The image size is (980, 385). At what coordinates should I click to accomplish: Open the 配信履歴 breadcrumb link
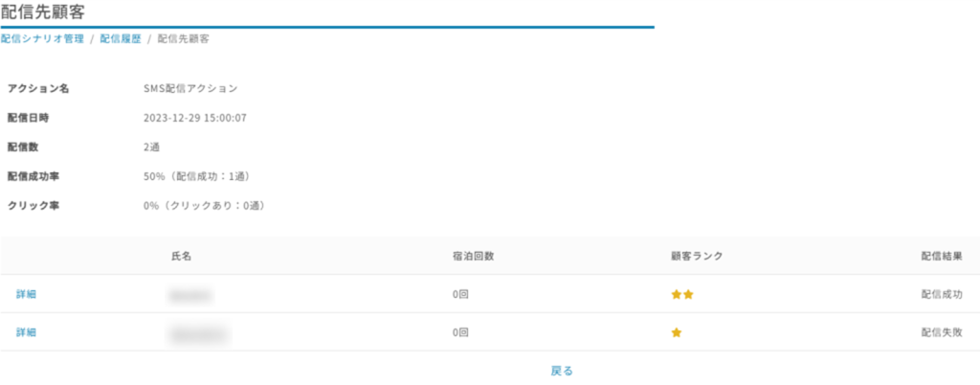coord(120,39)
